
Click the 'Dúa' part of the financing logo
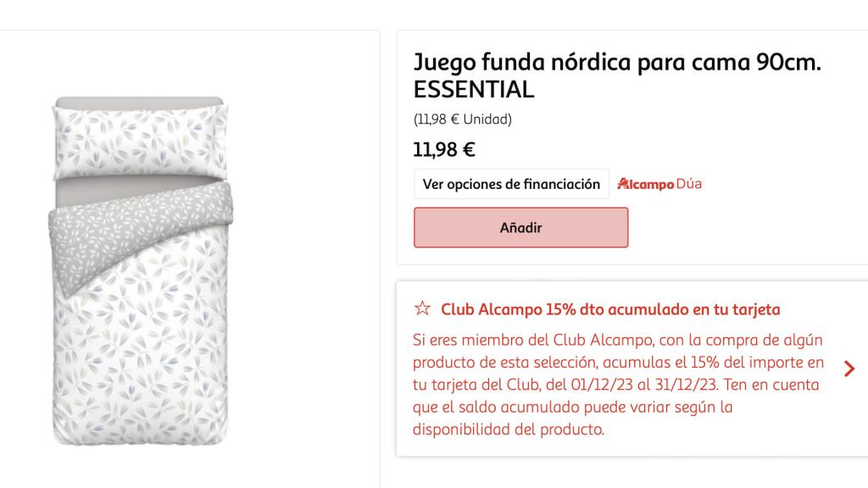pos(688,183)
